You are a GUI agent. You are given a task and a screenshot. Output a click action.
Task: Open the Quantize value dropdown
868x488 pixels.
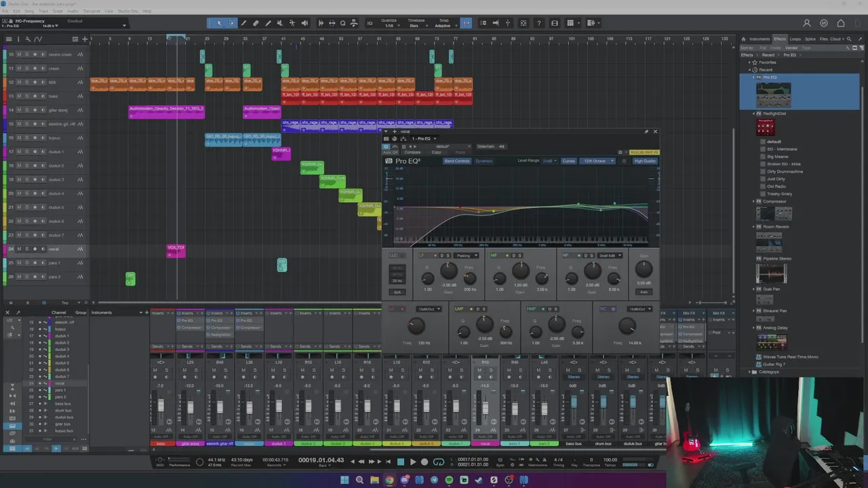[389, 26]
